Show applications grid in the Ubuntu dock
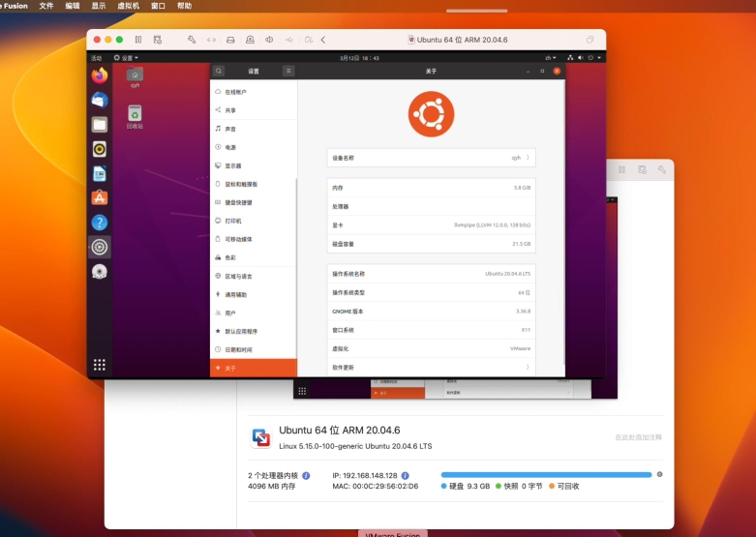Viewport: 756px width, 537px height. click(x=100, y=365)
